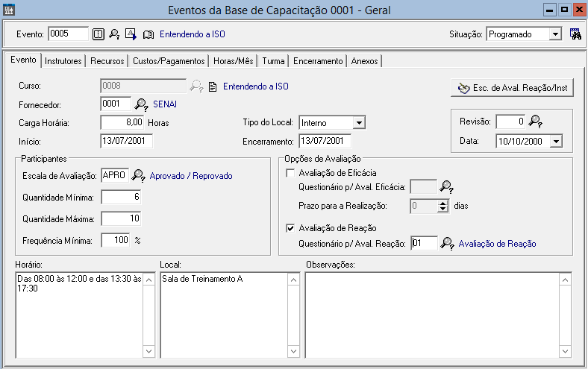Uncheck the Avaliação de Reação checkbox
This screenshot has height=369, width=588.
[x=291, y=228]
